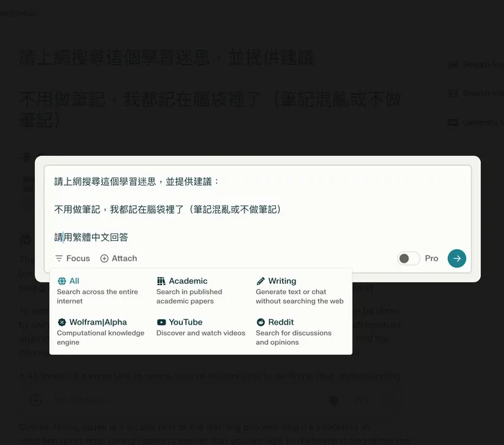Click 'Search for discussions and opinions' description
Viewport: 504px width, 445px height.
click(x=294, y=337)
